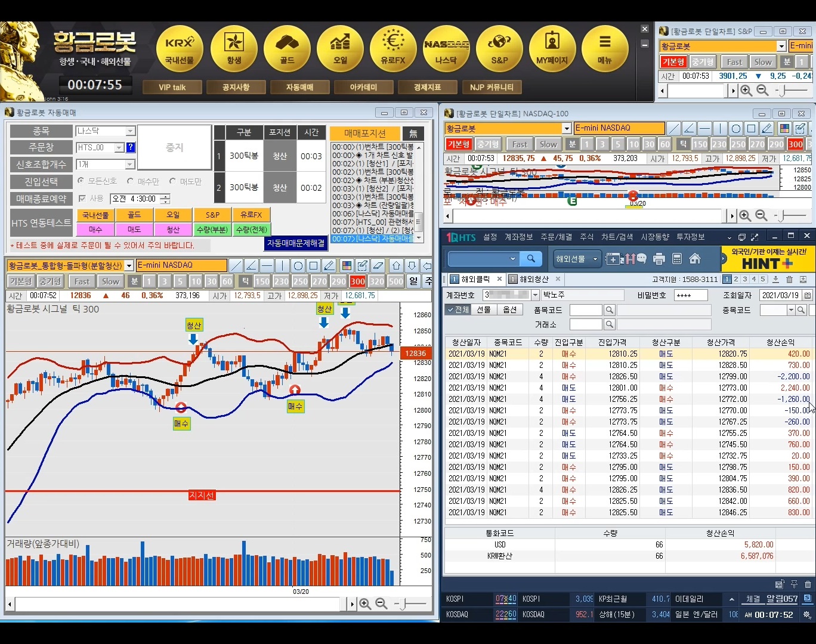The height and width of the screenshot is (644, 816).
Task: Expand 황금로봇 dropdown in NASDAQ-100 chart window
Action: coord(567,128)
